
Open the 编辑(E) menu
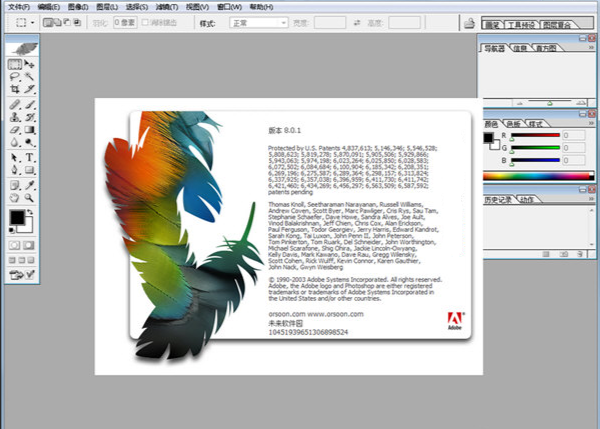point(49,7)
